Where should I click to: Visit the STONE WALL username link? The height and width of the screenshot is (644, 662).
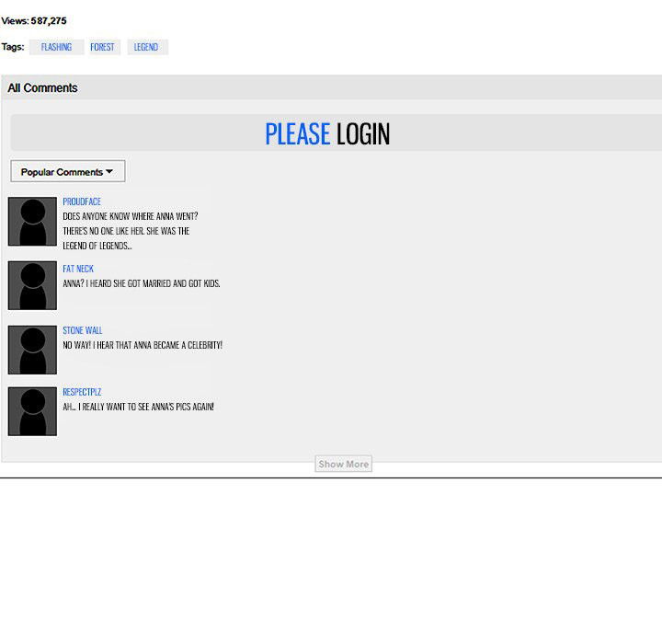82,330
